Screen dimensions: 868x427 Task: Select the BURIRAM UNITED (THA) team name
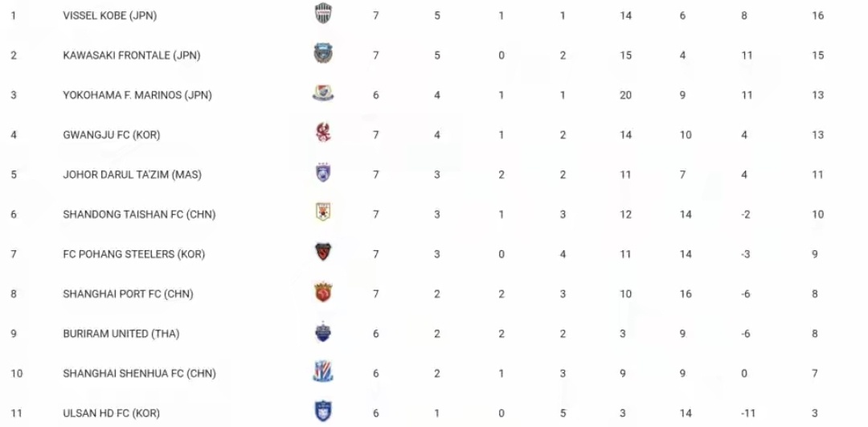tap(117, 334)
